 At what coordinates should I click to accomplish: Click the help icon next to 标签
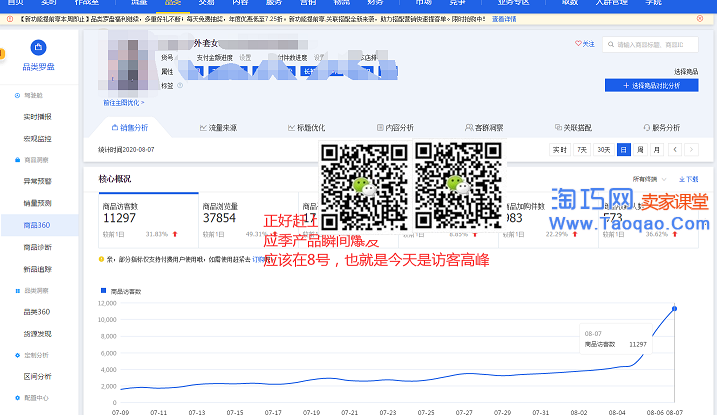[x=180, y=85]
